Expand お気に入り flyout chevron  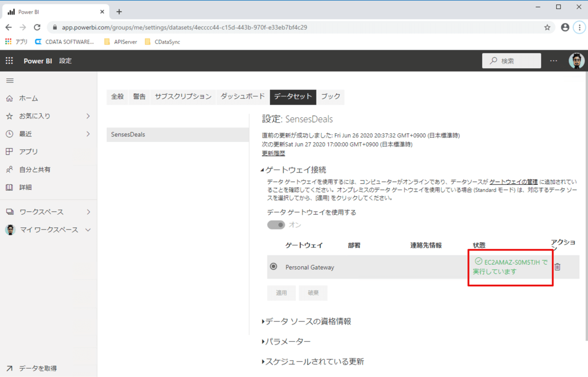pos(88,116)
